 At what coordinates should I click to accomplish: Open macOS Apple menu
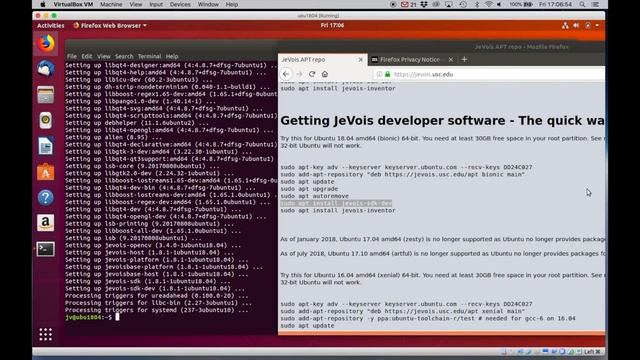43,4
